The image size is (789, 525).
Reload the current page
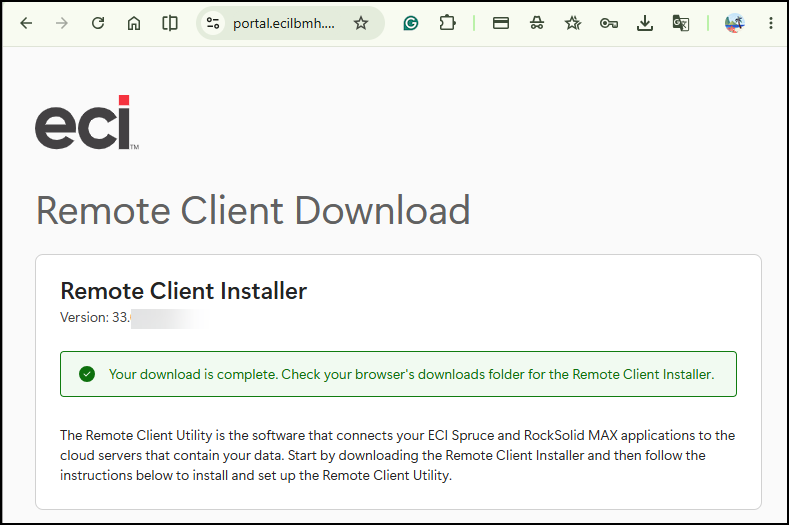click(98, 23)
